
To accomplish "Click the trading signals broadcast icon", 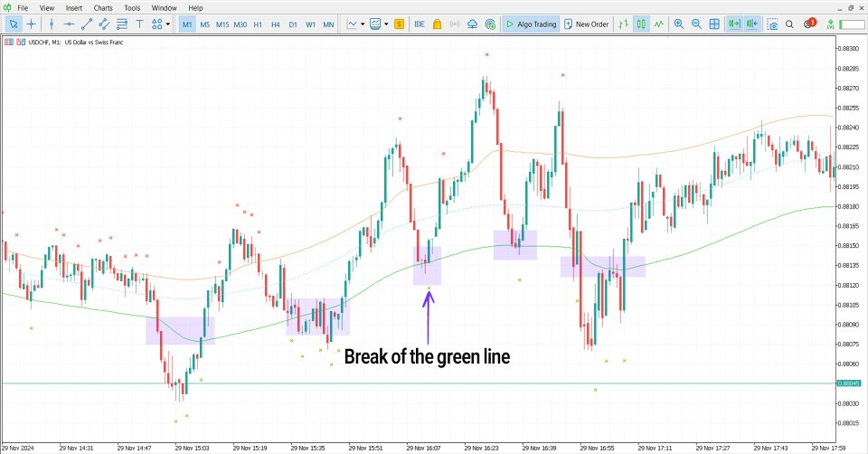I will point(455,24).
